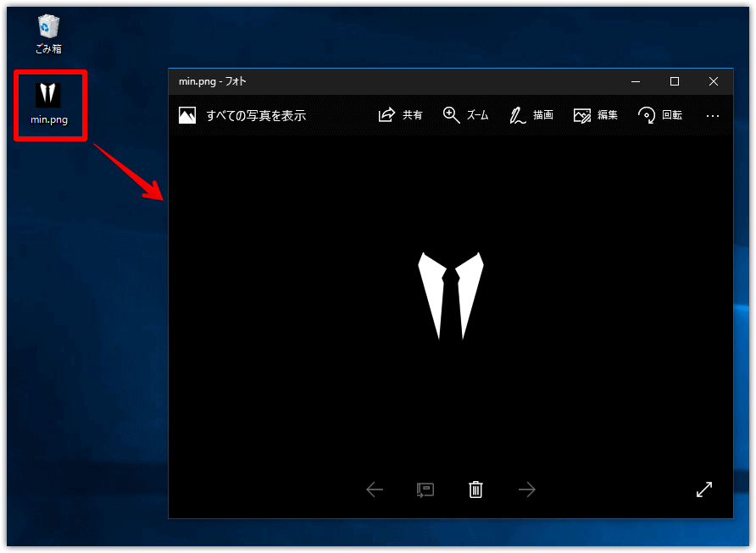Delete the photo using the trash icon
The height and width of the screenshot is (553, 756).
475,489
